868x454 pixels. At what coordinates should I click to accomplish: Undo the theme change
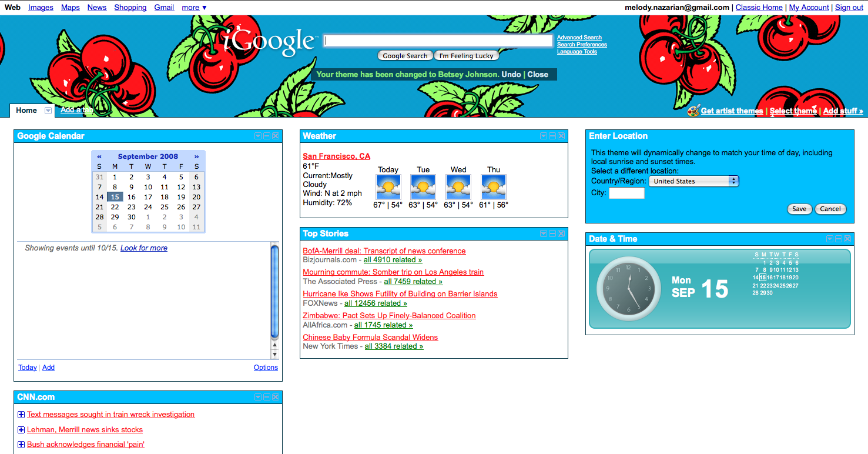(511, 75)
